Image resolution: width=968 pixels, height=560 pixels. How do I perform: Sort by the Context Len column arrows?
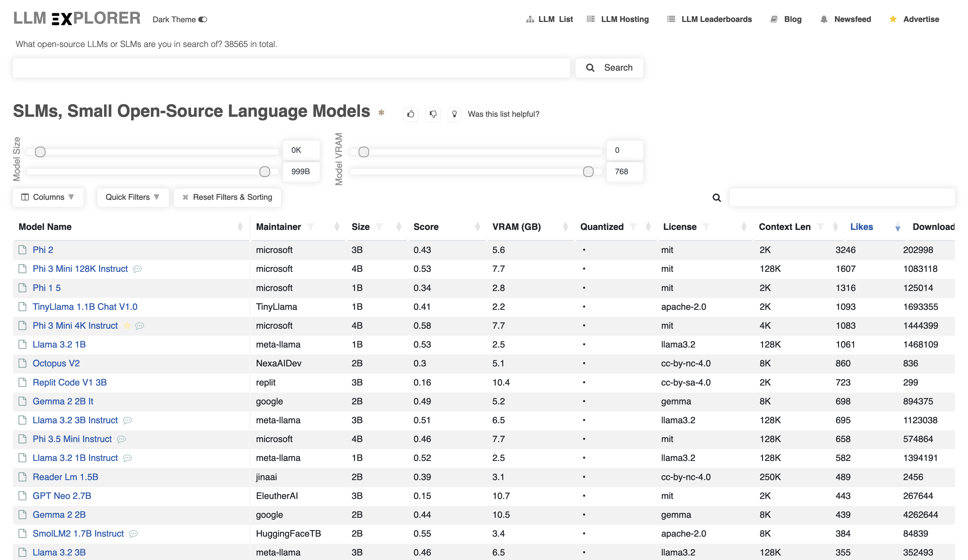[x=835, y=227]
